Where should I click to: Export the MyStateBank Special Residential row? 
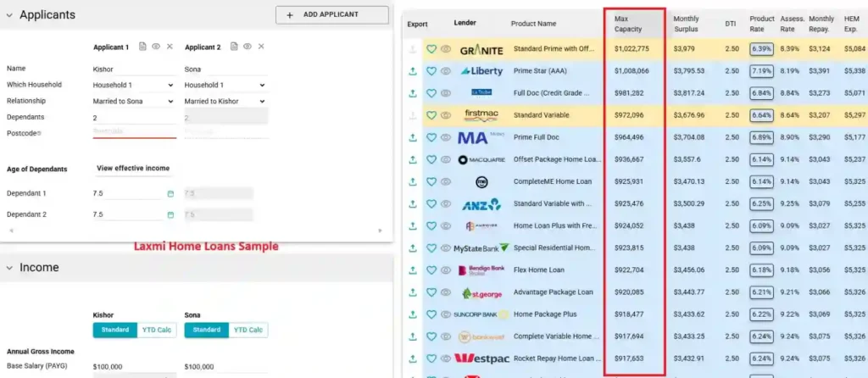click(413, 248)
